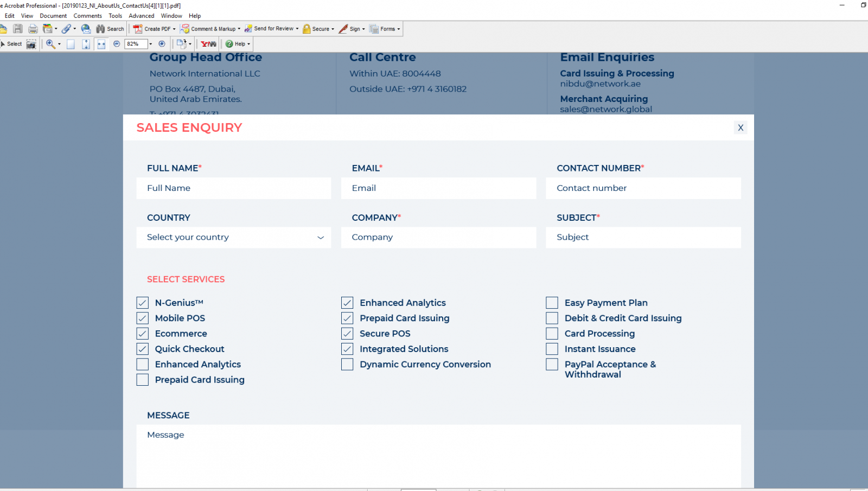This screenshot has width=868, height=491.
Task: Open the Document menu
Action: pos(53,16)
